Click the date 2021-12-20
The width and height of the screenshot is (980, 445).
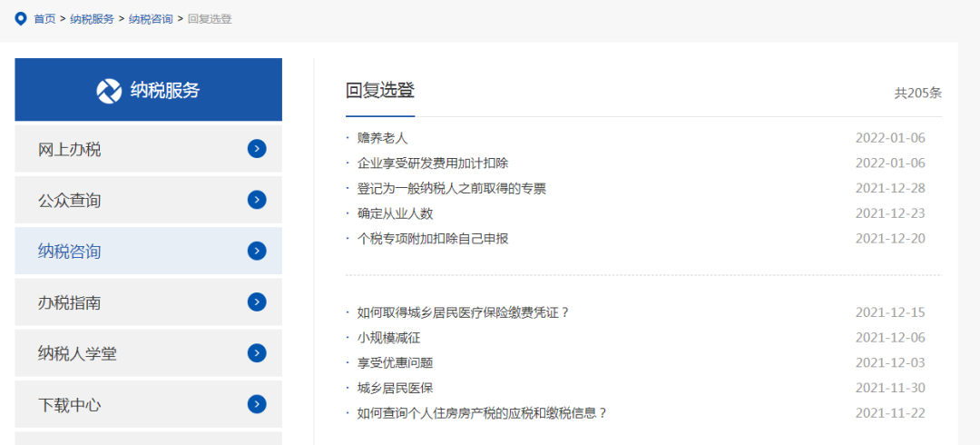(x=890, y=239)
